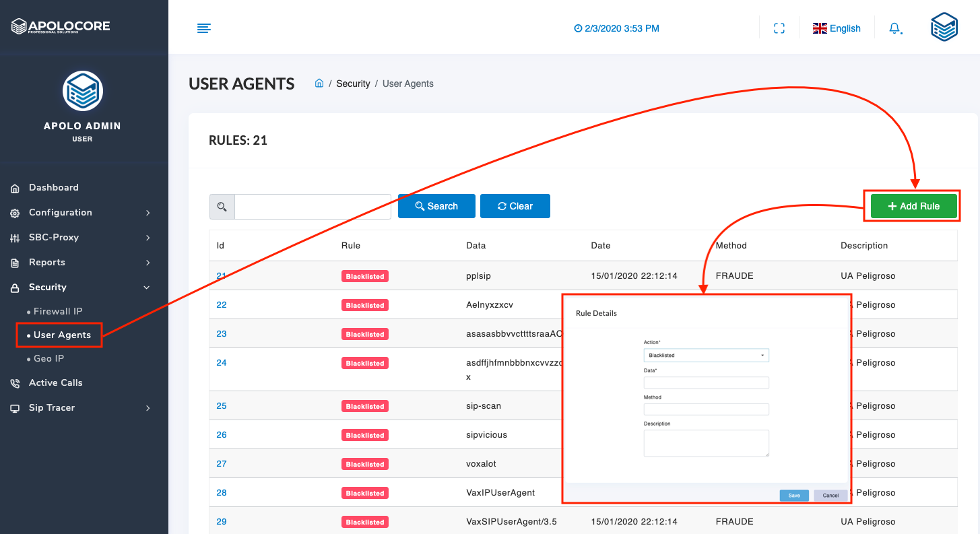Screen dimensions: 980x534
Task: Click the Dashboard home icon in sidebar
Action: tap(15, 189)
